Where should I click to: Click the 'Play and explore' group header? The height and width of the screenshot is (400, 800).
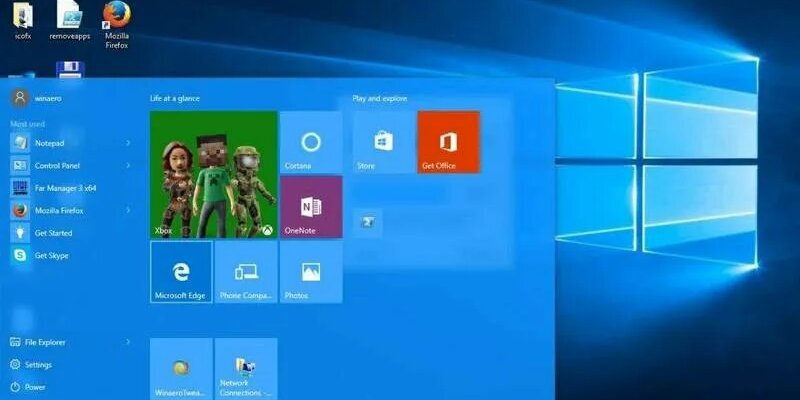pos(380,99)
